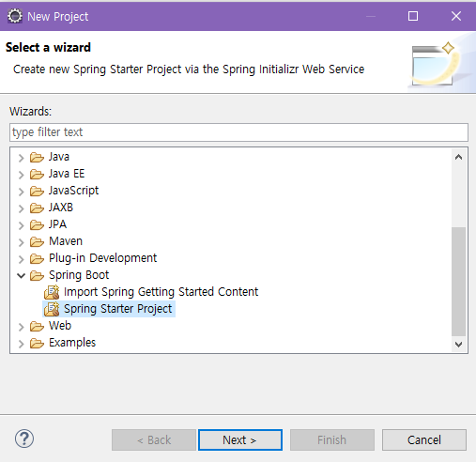Select the Examples tree label

pyautogui.click(x=72, y=343)
